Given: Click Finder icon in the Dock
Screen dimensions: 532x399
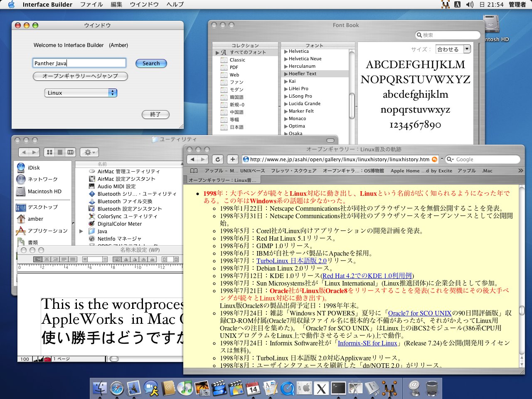Looking at the screenshot, I should coord(100,388).
